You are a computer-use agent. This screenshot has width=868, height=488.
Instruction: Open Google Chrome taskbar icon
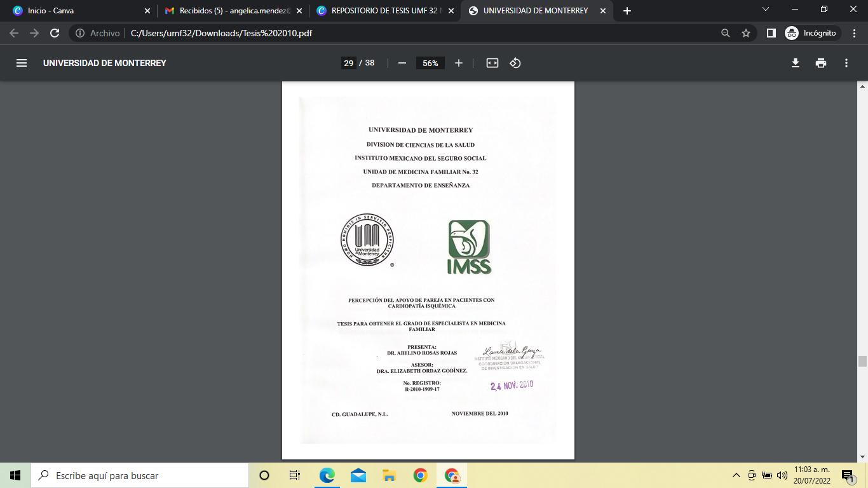[x=421, y=475]
